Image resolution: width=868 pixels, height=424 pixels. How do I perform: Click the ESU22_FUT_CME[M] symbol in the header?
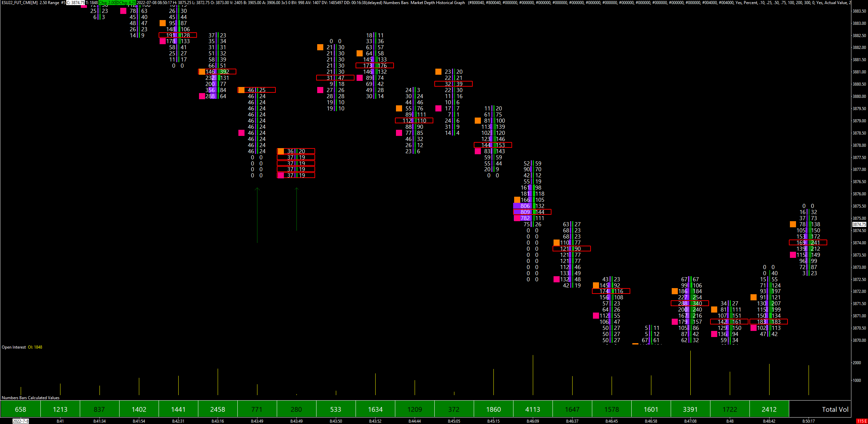click(19, 3)
